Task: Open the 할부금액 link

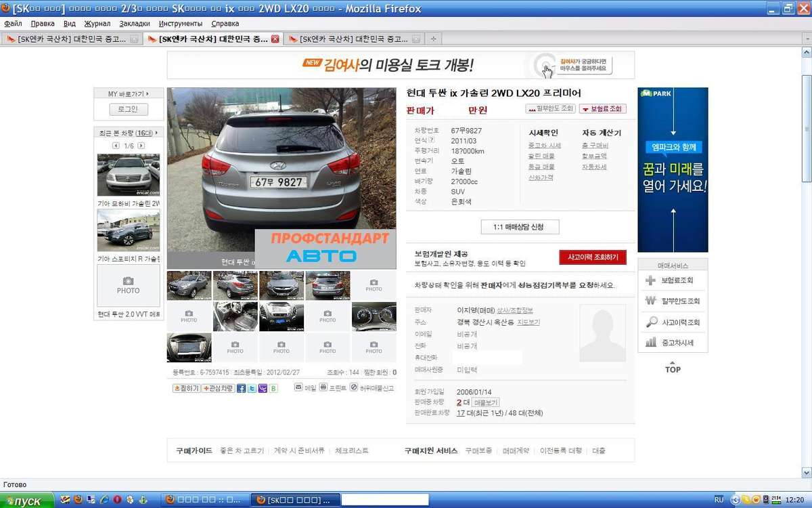Action: 594,156
